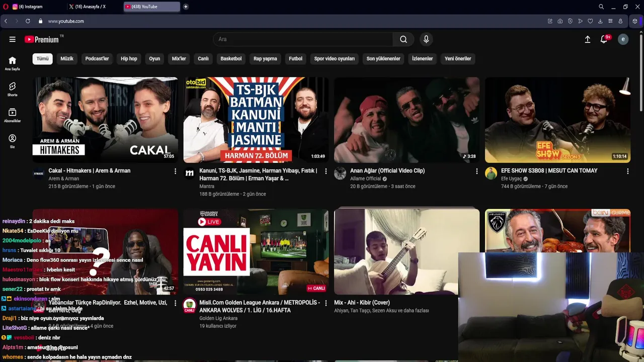Open browser tab search magnifier
The width and height of the screenshot is (644, 362).
[601, 7]
